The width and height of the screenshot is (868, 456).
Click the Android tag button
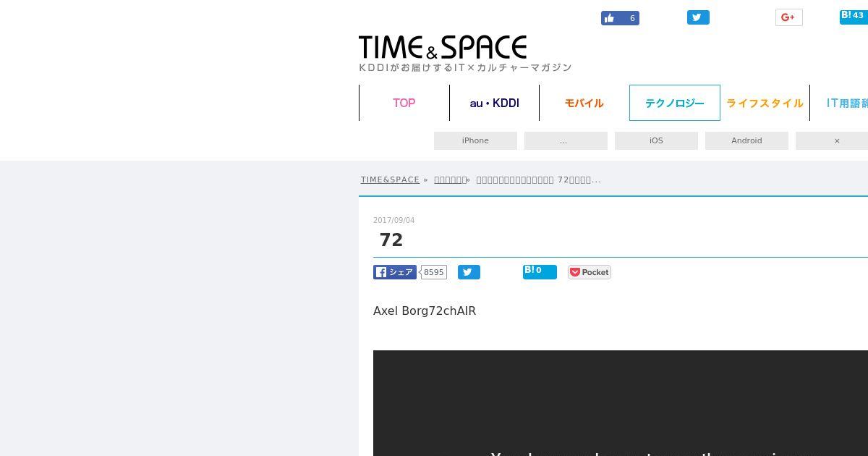tap(746, 140)
